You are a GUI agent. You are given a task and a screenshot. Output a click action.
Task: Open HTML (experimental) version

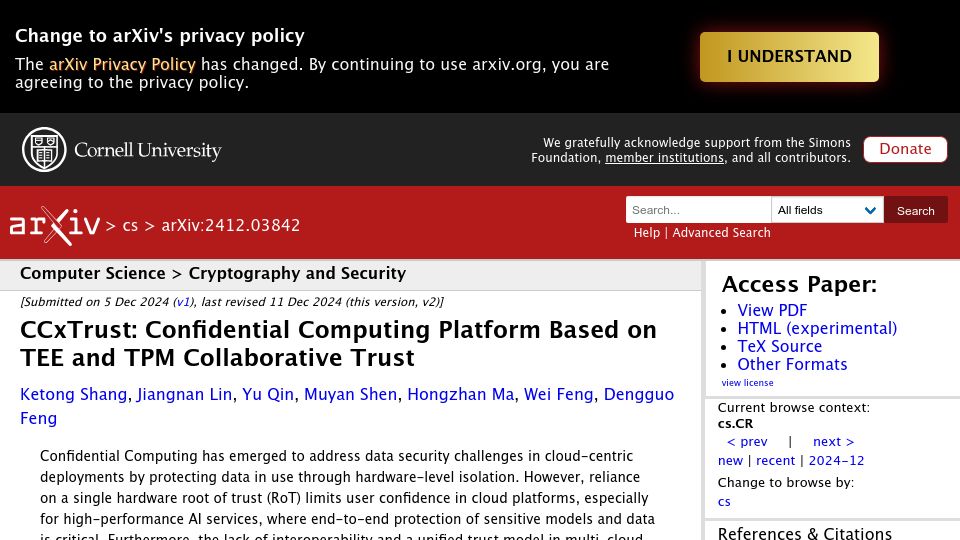pyautogui.click(x=817, y=329)
